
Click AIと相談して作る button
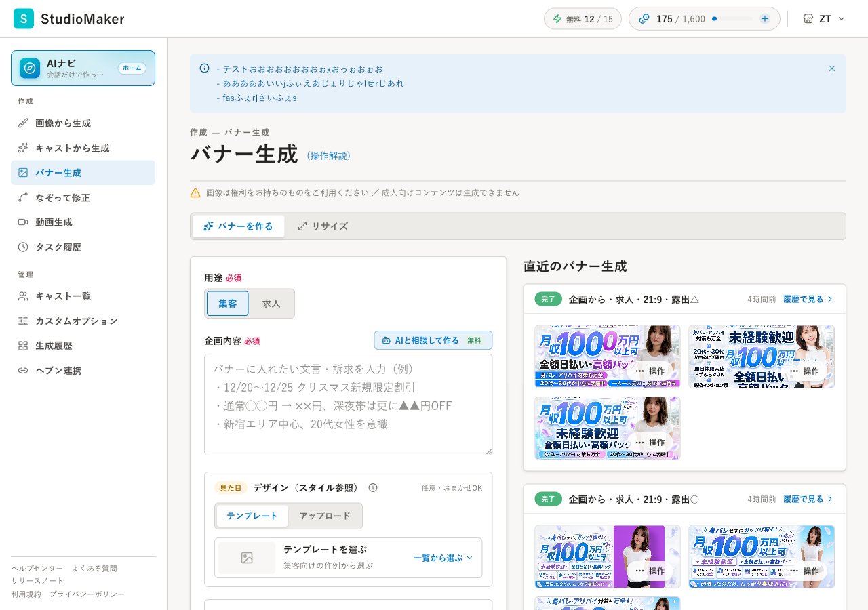click(433, 340)
